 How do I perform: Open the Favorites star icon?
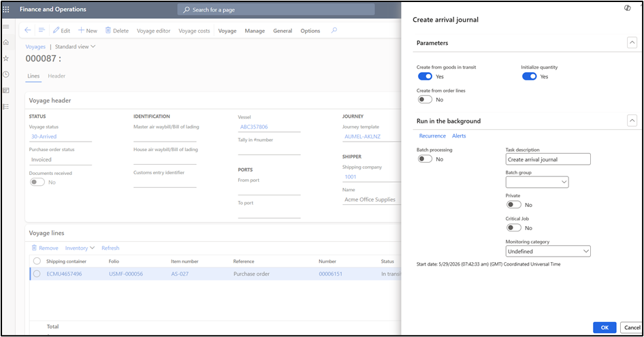[x=6, y=59]
